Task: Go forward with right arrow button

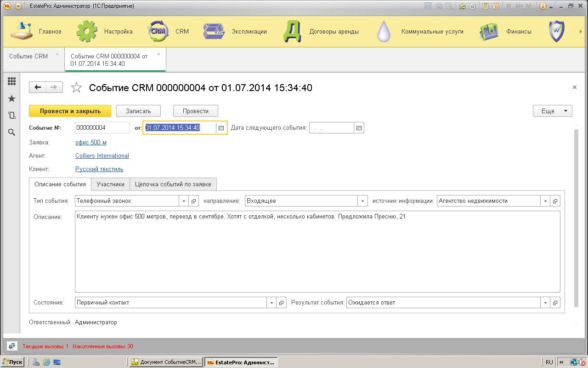Action: point(54,87)
